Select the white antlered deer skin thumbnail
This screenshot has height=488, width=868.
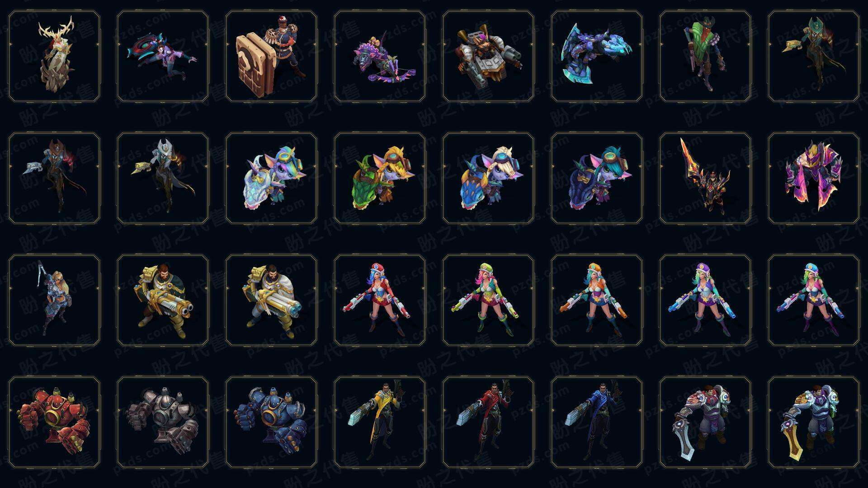(x=54, y=56)
